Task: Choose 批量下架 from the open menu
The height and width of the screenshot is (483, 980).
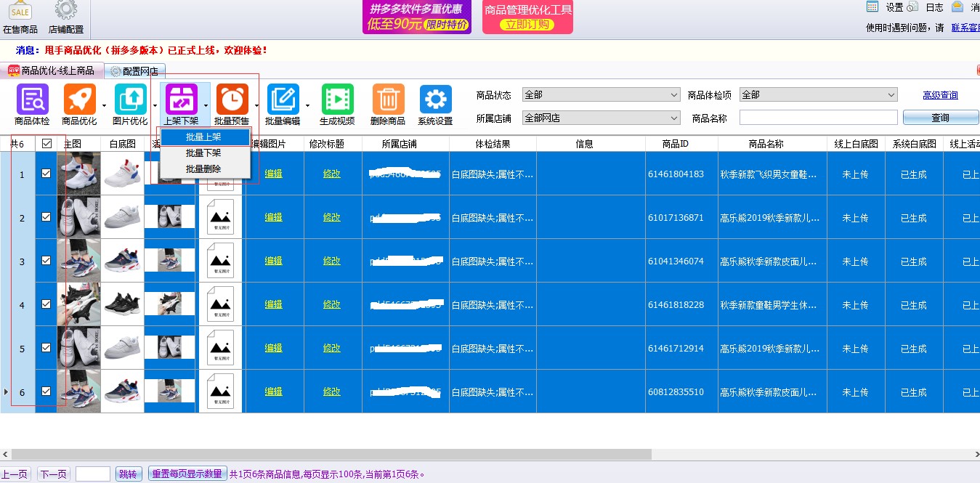Action: pyautogui.click(x=204, y=153)
